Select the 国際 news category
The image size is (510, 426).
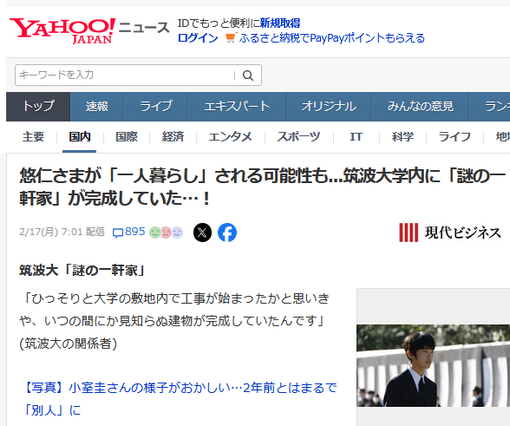tap(127, 137)
